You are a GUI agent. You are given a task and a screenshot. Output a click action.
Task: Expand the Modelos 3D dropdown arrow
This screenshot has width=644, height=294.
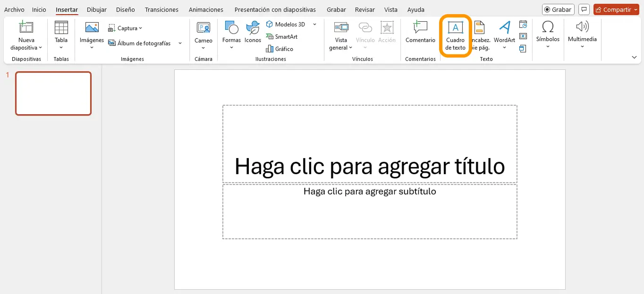click(x=314, y=24)
